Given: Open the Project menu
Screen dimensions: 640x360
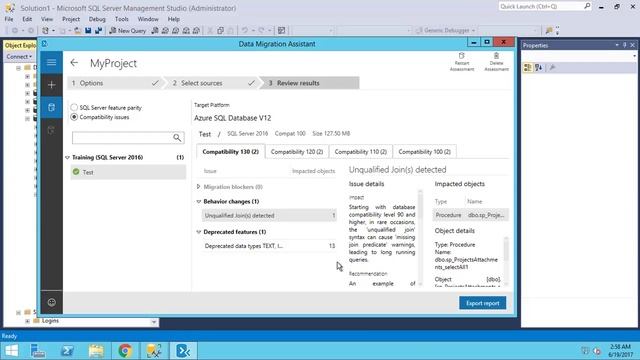Looking at the screenshot, I should [71, 19].
